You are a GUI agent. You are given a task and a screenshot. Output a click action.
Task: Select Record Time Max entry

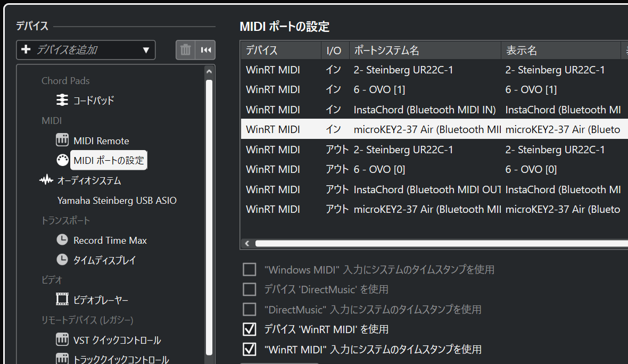[110, 240]
